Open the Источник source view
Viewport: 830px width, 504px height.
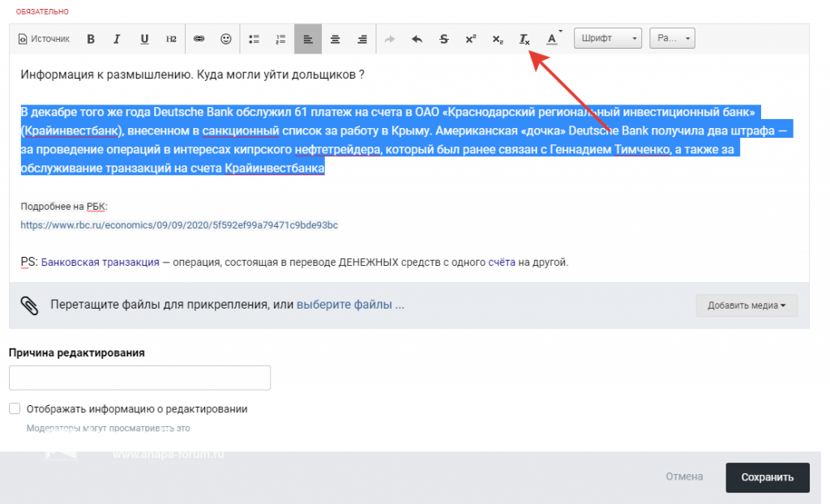click(x=45, y=39)
